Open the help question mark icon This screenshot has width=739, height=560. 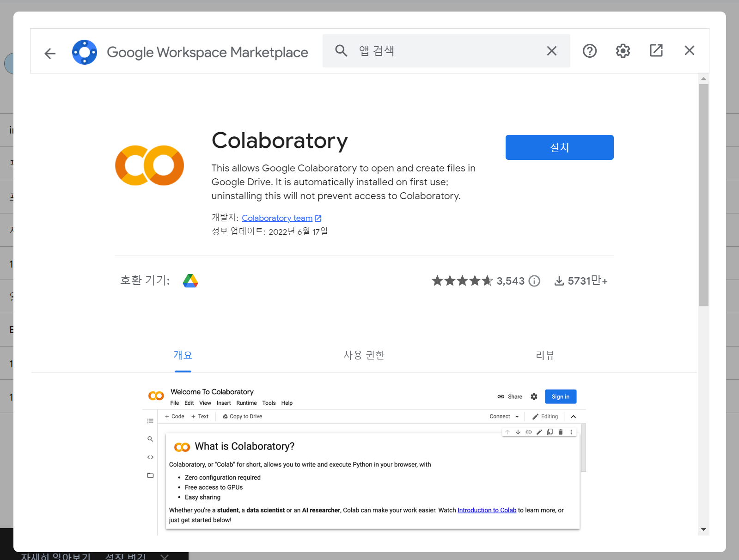pyautogui.click(x=590, y=51)
